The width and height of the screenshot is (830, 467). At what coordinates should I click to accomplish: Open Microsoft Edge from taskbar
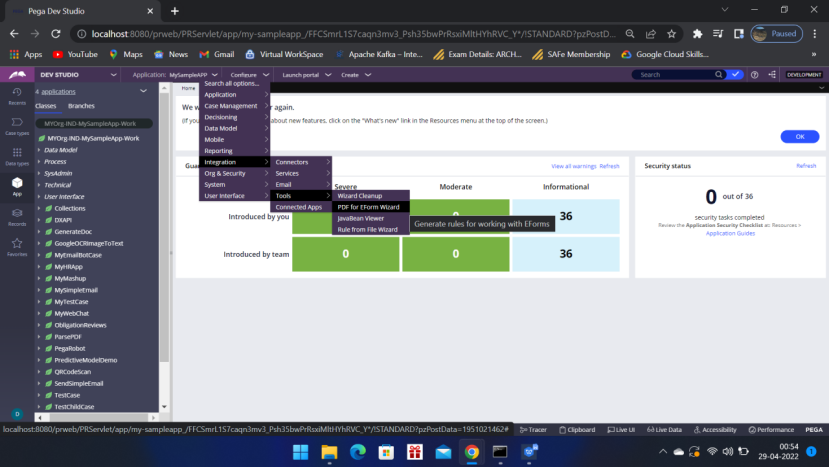358,452
